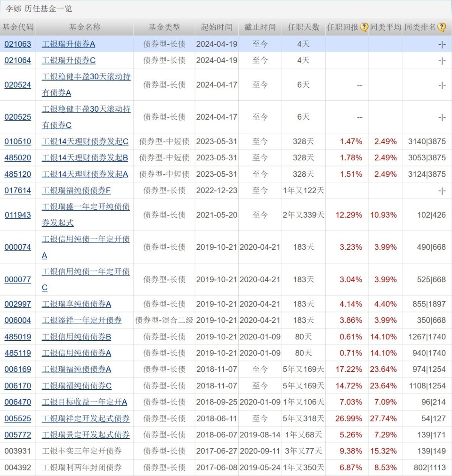Open fund link 工银稳健丰盈30天滚动持有债券C
Screen dimensions: 452x476
86,117
